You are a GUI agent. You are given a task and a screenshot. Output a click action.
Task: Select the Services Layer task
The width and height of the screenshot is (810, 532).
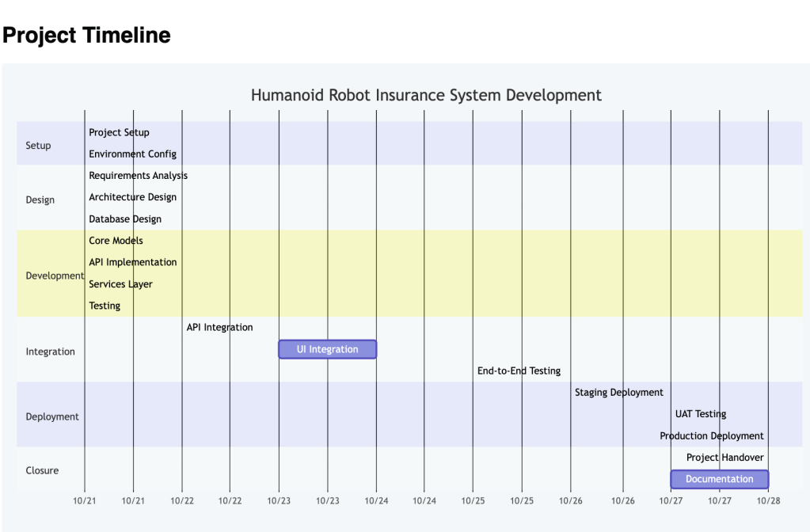pyautogui.click(x=120, y=284)
